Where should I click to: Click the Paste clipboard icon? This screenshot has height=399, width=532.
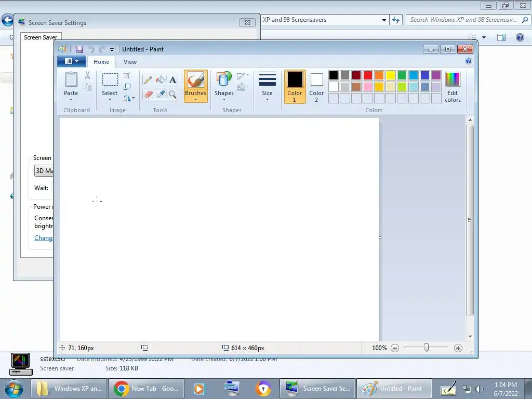(x=71, y=79)
